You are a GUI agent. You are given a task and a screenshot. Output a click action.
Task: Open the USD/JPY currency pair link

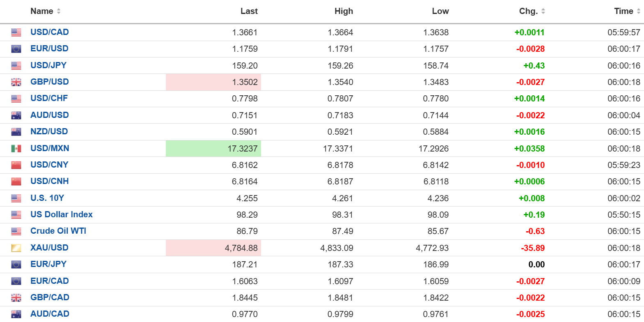48,65
